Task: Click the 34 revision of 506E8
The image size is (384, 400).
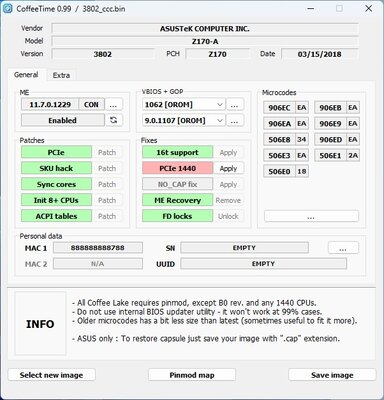Action: (x=302, y=139)
